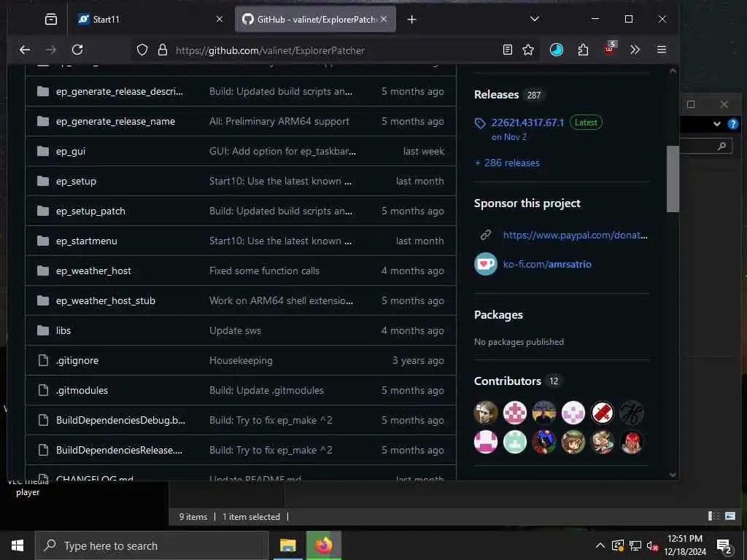This screenshot has width=747, height=560.
Task: Open the taskbar clock showing 12:51 PM
Action: coord(684,545)
